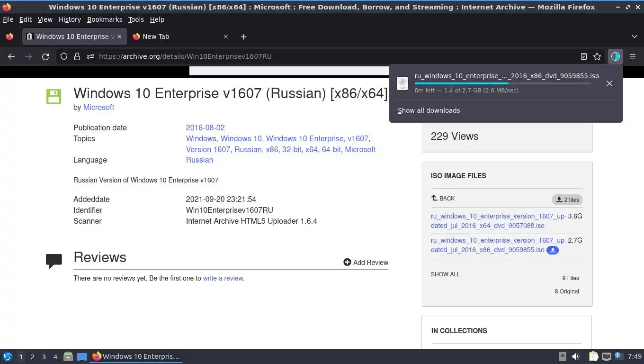644x364 pixels.
Task: Open the downloads progress toolbar icon
Action: tap(615, 56)
